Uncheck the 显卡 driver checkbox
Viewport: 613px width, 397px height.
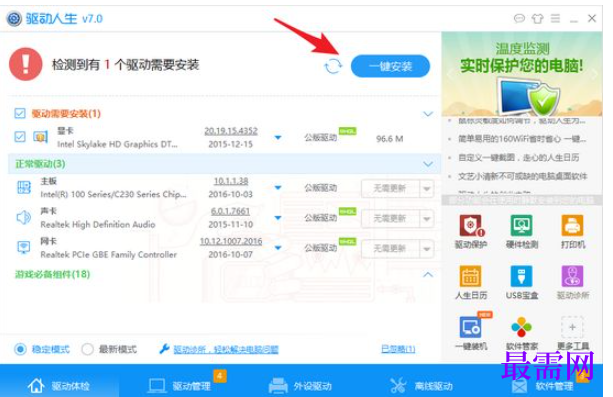(x=20, y=137)
